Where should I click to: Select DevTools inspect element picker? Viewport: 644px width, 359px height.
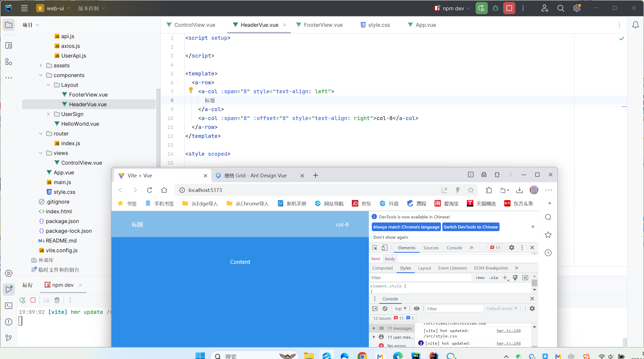click(375, 248)
